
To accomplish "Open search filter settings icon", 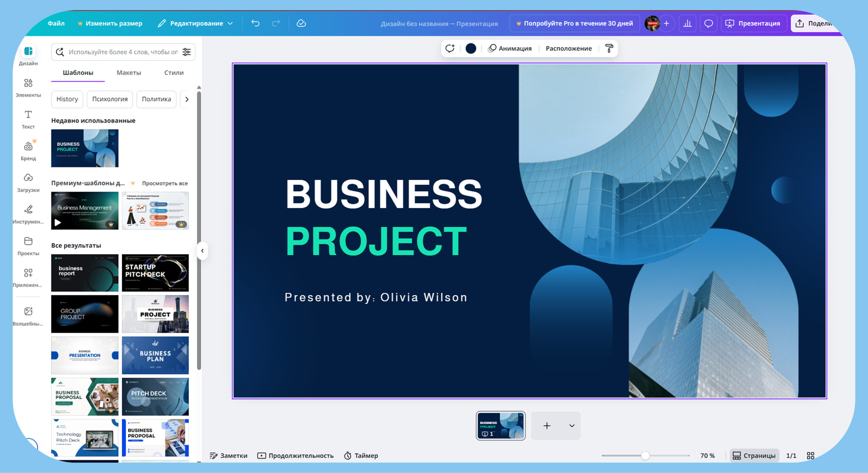I will [x=186, y=52].
